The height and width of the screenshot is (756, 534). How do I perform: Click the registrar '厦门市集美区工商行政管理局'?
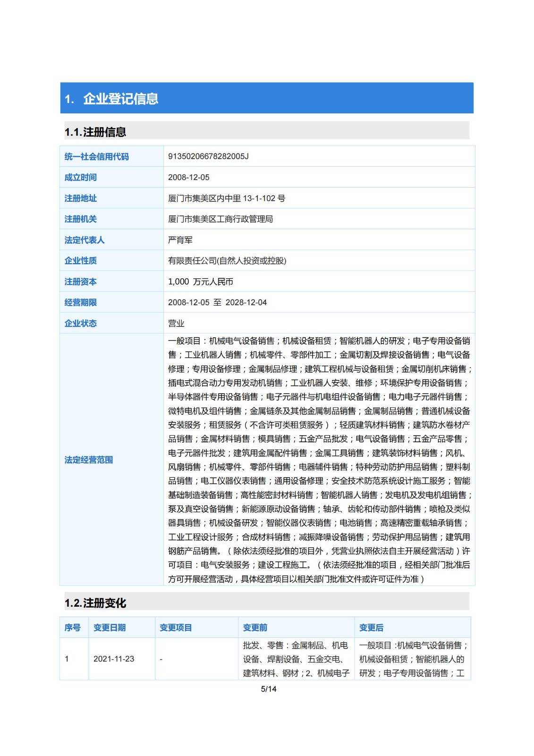pos(220,219)
